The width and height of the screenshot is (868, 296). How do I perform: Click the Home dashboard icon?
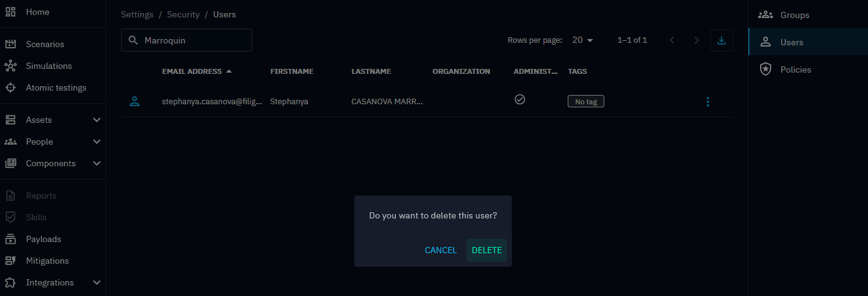(x=11, y=12)
